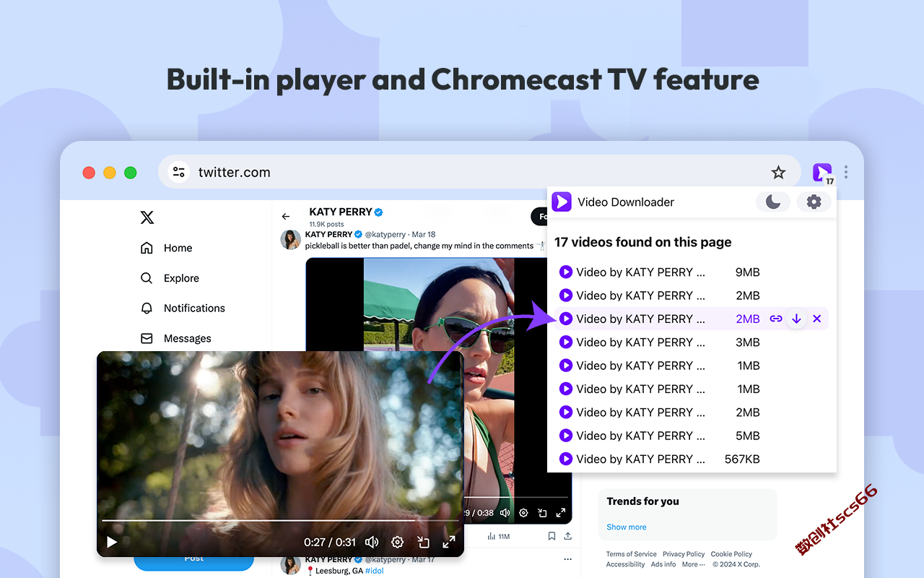Seek on the popup player progress bar
The image size is (924, 578).
point(280,520)
